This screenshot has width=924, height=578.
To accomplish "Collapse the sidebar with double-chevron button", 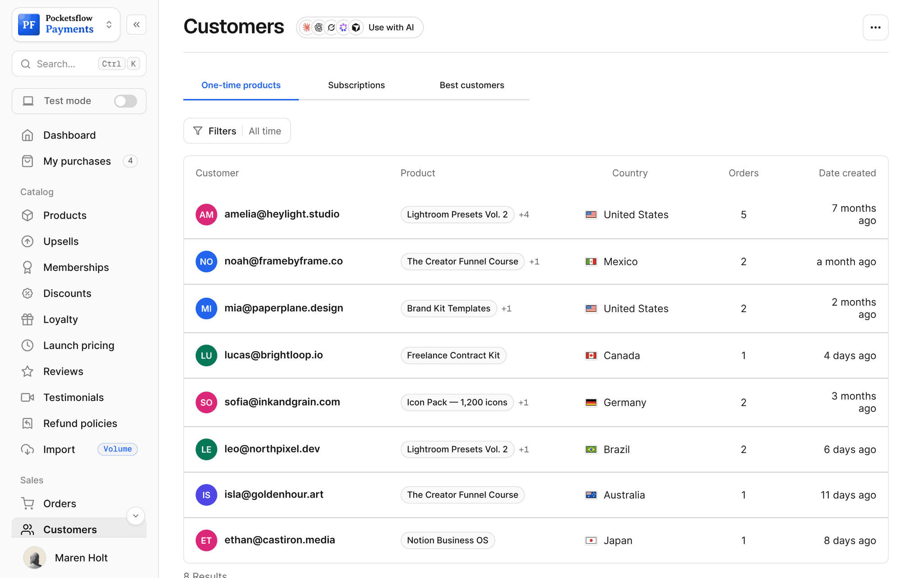I will click(x=136, y=24).
